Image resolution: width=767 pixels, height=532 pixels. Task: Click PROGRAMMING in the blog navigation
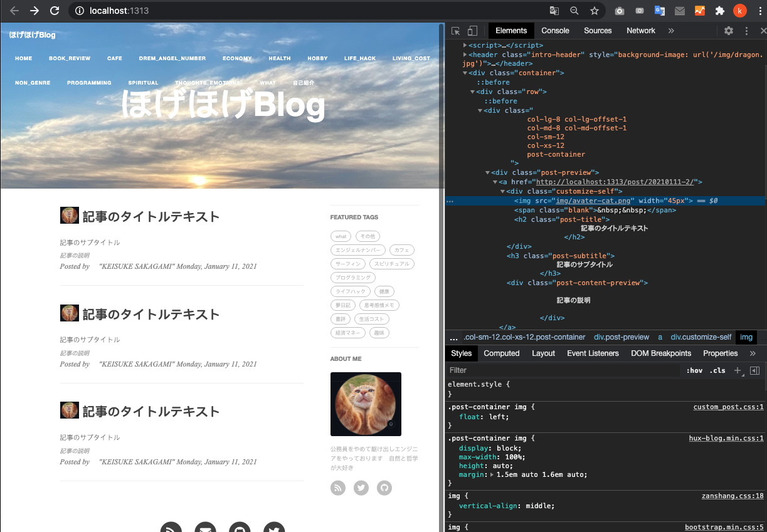tap(89, 83)
